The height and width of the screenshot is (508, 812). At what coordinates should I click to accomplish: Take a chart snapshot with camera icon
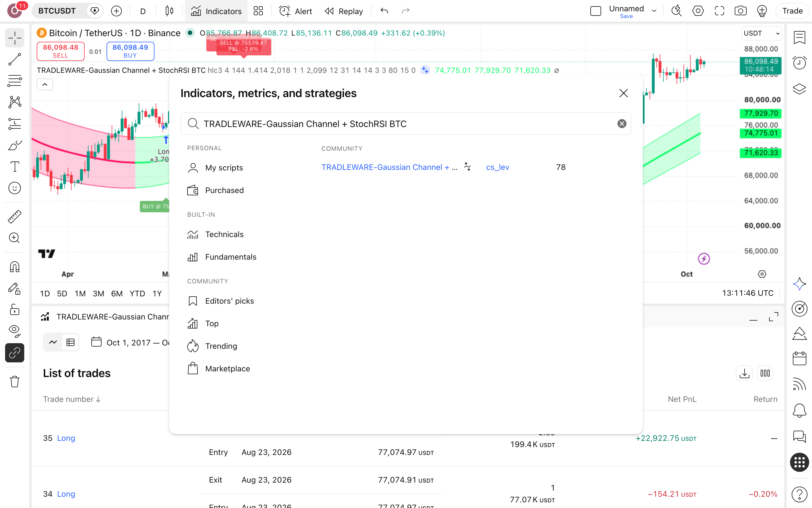coord(741,11)
